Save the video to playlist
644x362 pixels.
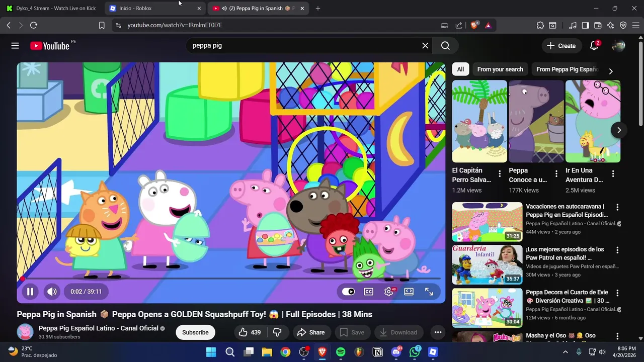pyautogui.click(x=352, y=332)
